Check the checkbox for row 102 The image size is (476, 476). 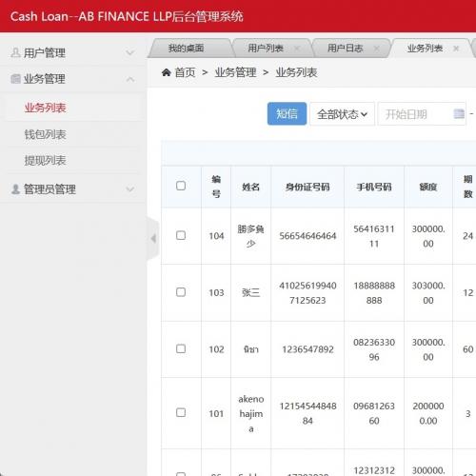pyautogui.click(x=181, y=348)
